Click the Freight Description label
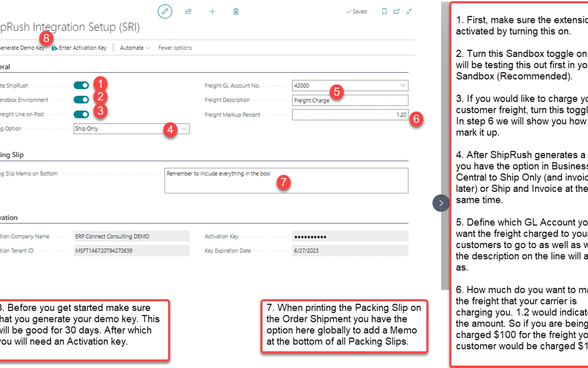The height and width of the screenshot is (368, 588). click(227, 100)
